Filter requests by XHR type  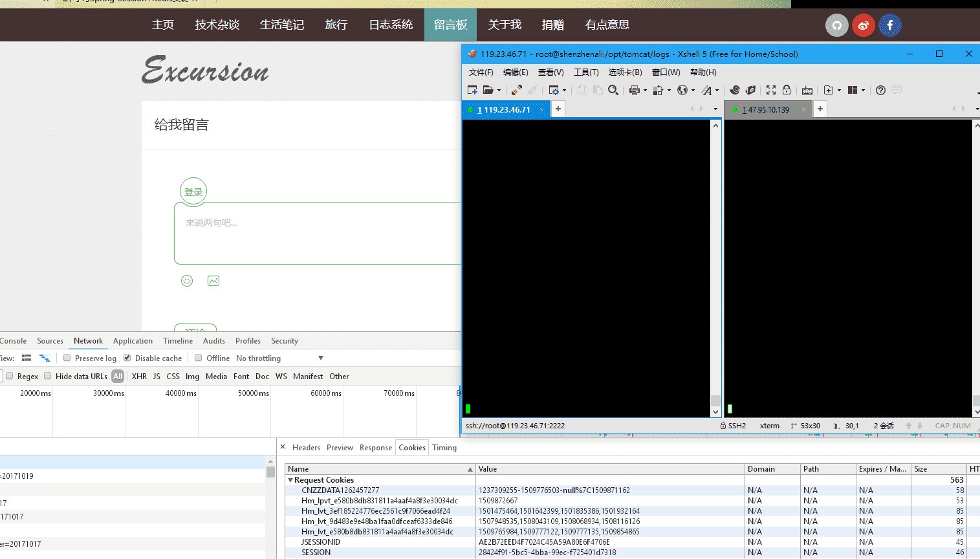(139, 377)
